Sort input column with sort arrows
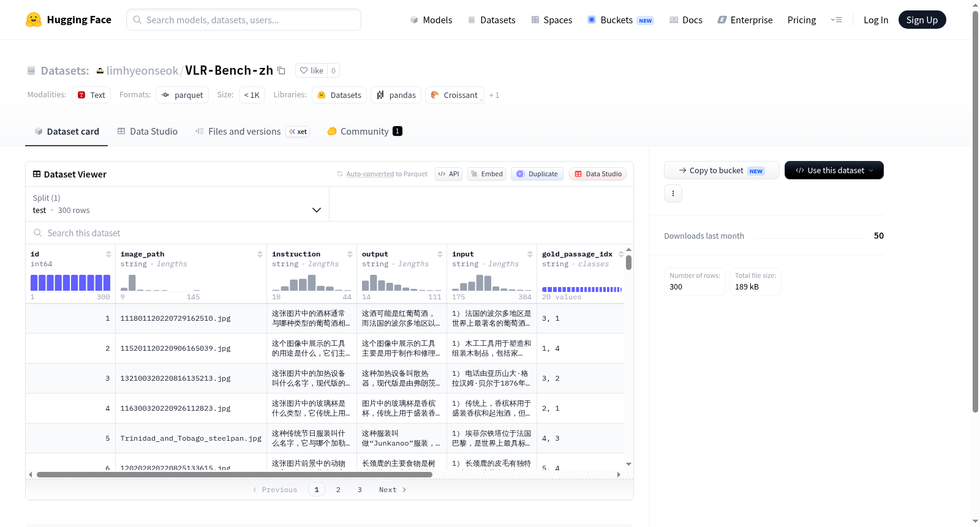 [530, 254]
